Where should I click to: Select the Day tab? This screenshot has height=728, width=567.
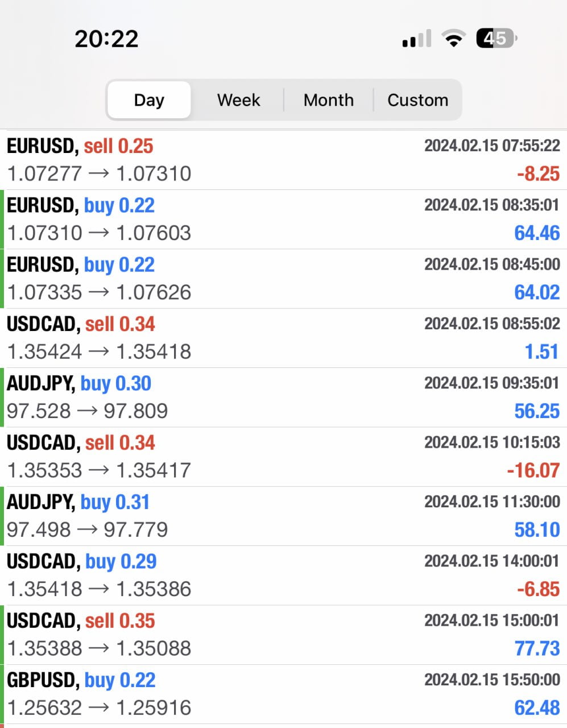tap(149, 100)
